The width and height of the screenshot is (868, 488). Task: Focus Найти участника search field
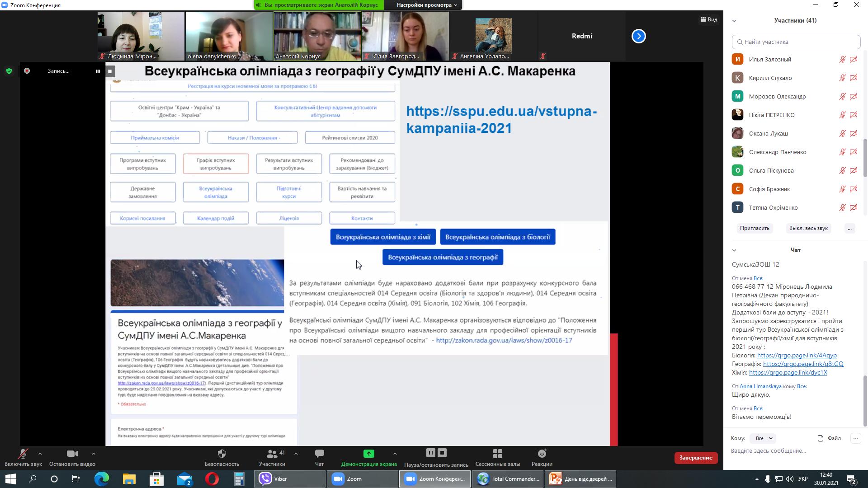click(x=796, y=42)
